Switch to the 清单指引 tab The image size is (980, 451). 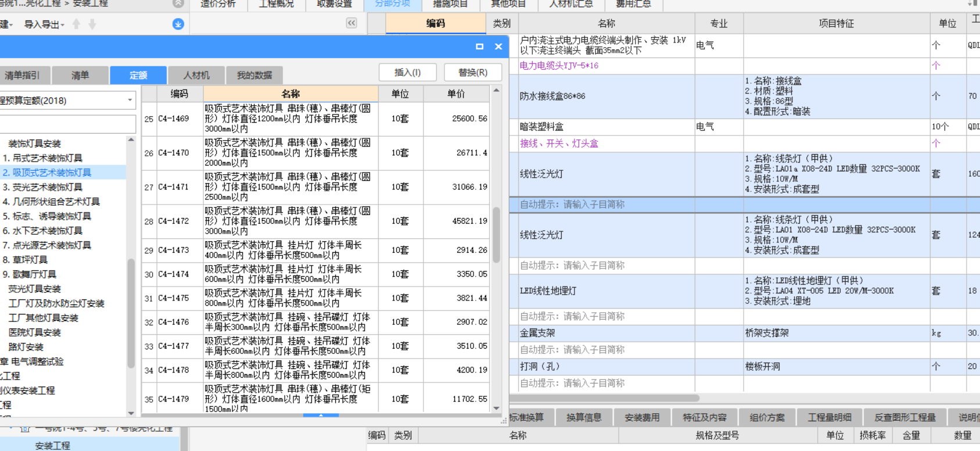coord(25,75)
